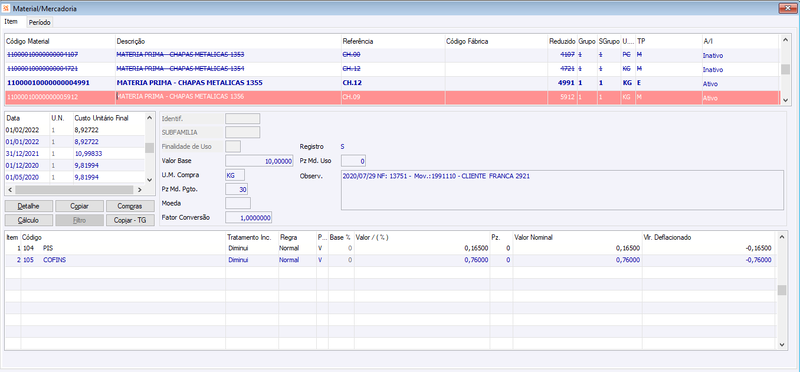Viewport: 800px width, 372px height.
Task: Select cost date row 01/12/2020
Action: click(x=74, y=165)
